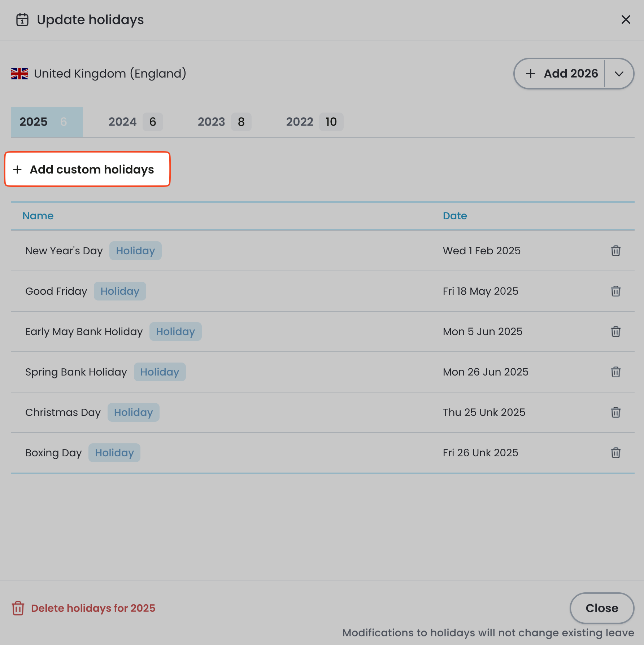The width and height of the screenshot is (644, 645).
Task: Click the trash icon beside Delete holidays
Action: [x=18, y=608]
